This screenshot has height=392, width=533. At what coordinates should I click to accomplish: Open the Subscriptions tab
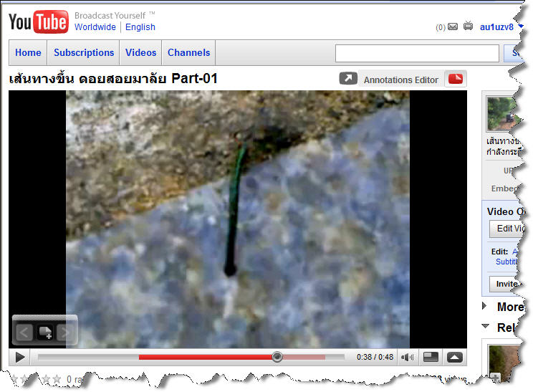coord(84,52)
